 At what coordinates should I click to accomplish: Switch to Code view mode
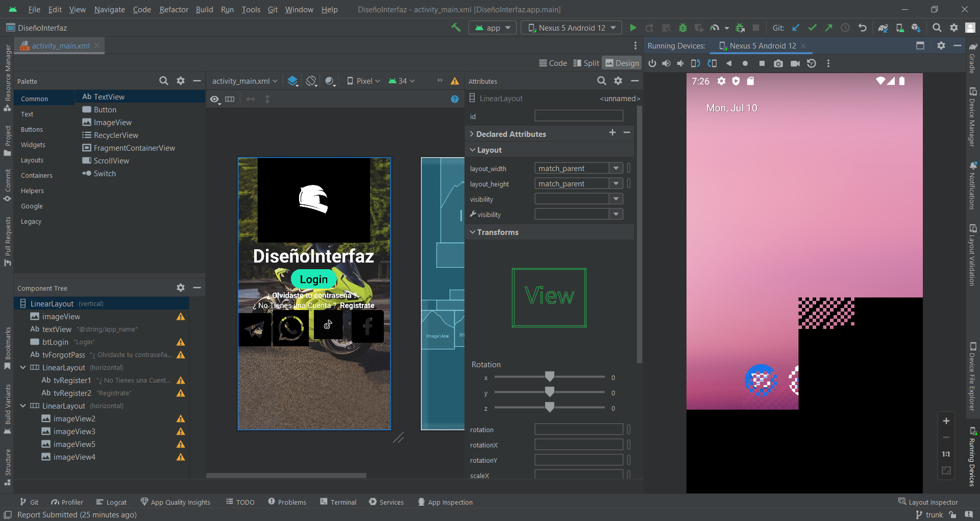[x=553, y=63]
